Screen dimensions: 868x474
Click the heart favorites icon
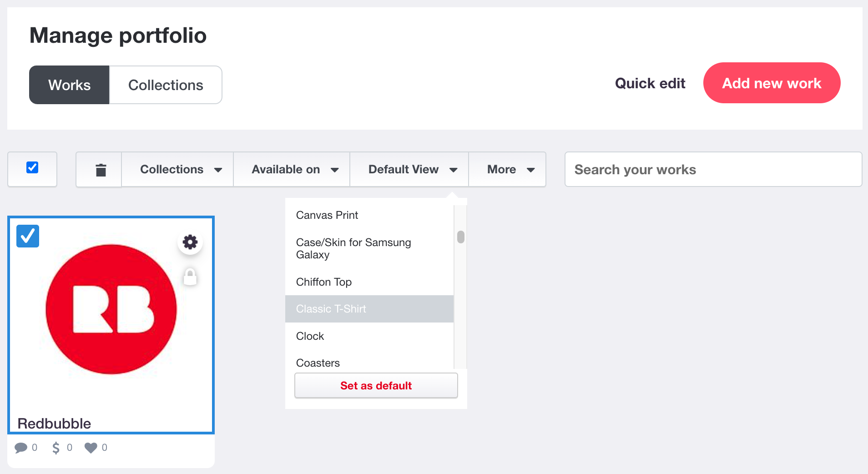point(91,448)
